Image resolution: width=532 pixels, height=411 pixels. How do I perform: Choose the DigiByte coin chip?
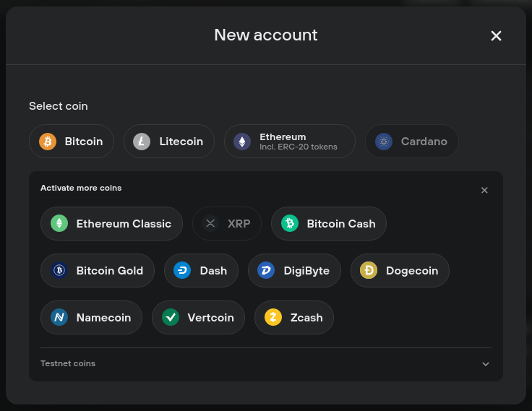pyautogui.click(x=294, y=271)
